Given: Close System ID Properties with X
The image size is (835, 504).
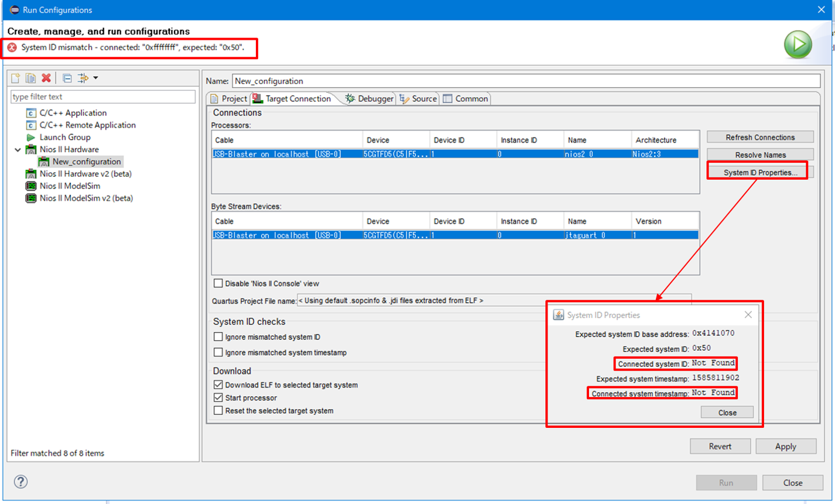Looking at the screenshot, I should [x=748, y=315].
